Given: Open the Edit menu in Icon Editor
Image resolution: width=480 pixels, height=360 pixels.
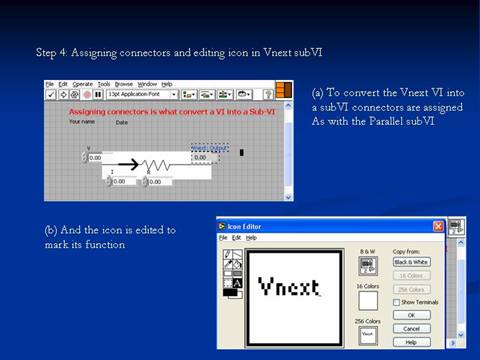Looking at the screenshot, I should pos(236,238).
